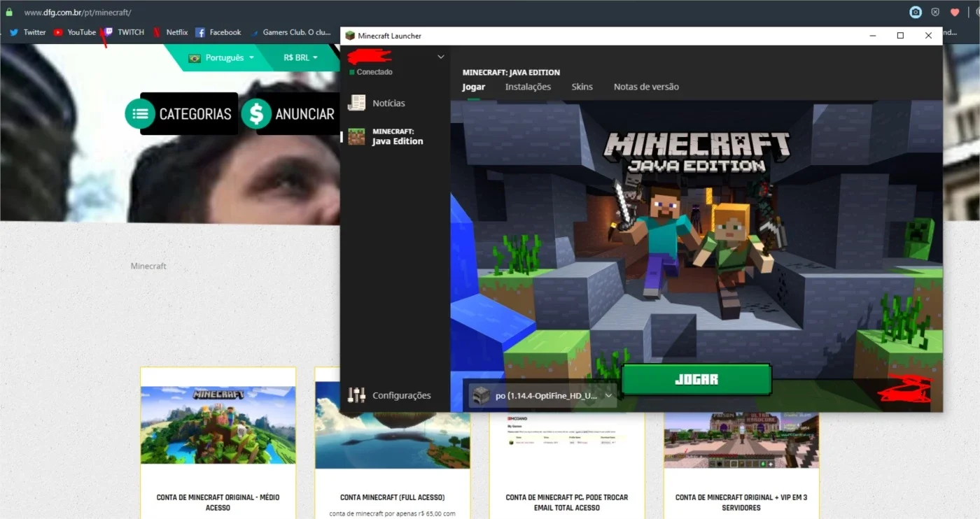
Task: Open the Notícias newspaper icon in launcher
Action: [x=357, y=103]
